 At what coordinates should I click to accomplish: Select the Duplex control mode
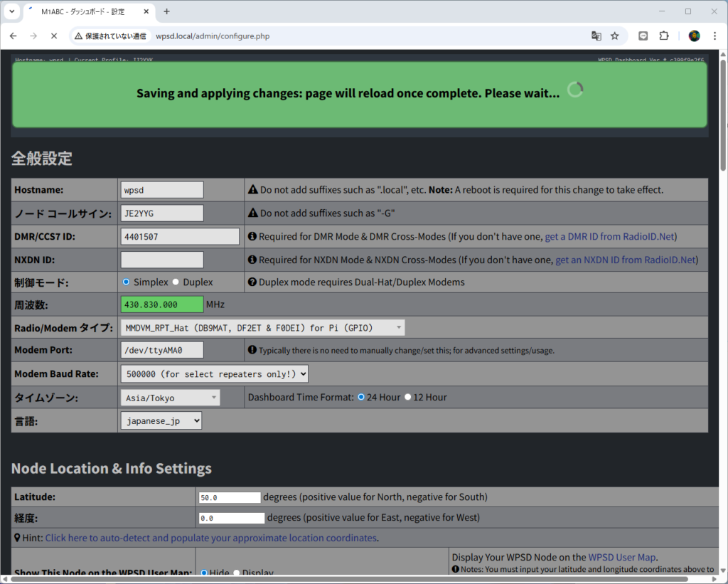click(x=176, y=282)
